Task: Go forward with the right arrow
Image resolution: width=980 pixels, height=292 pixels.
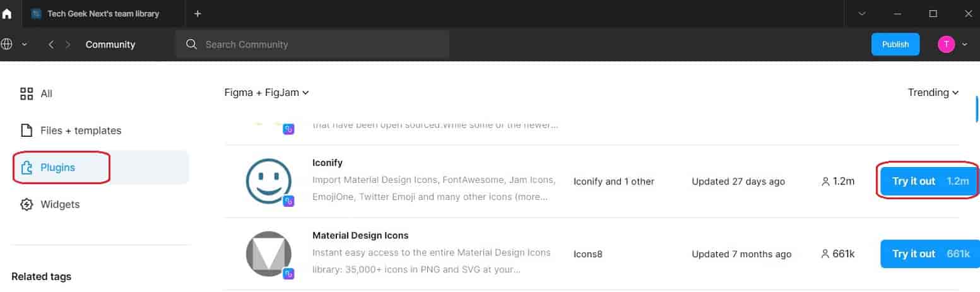Action: [68, 44]
